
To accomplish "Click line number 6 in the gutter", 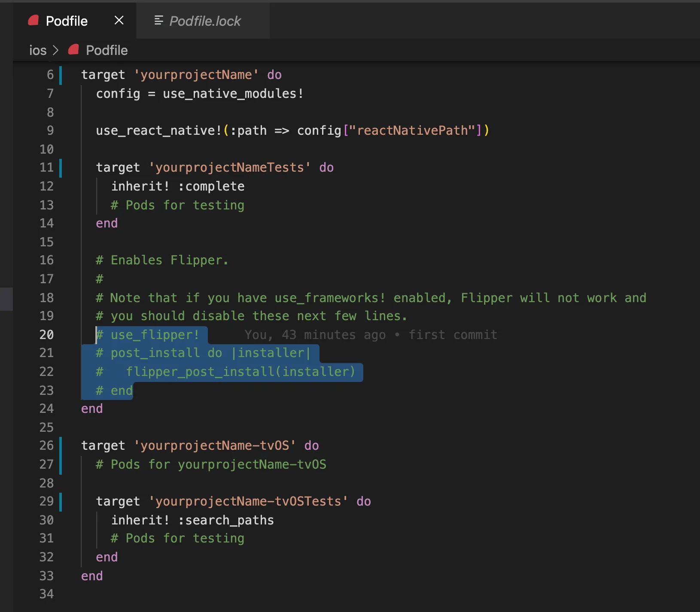I will (x=50, y=75).
